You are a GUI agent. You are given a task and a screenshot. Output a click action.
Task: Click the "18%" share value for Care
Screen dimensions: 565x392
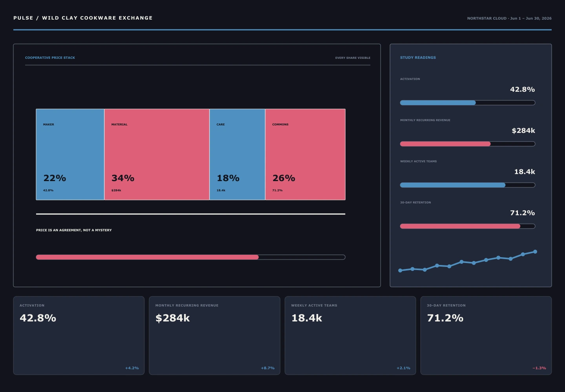tap(228, 178)
